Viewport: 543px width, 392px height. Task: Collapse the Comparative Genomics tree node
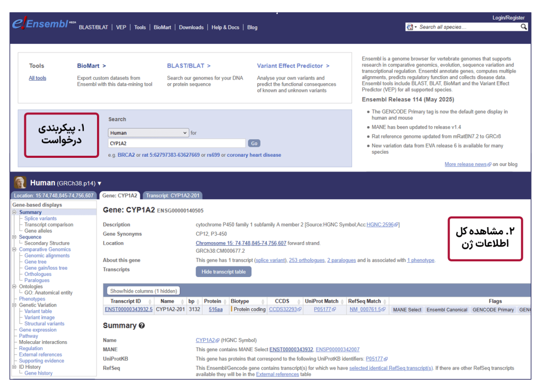(x=14, y=250)
